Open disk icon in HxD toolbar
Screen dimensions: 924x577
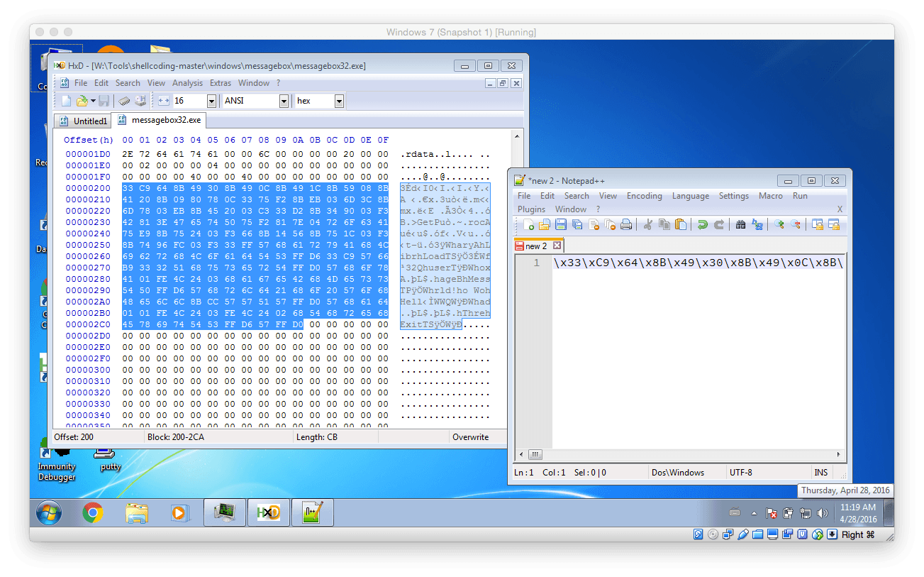[x=140, y=101]
